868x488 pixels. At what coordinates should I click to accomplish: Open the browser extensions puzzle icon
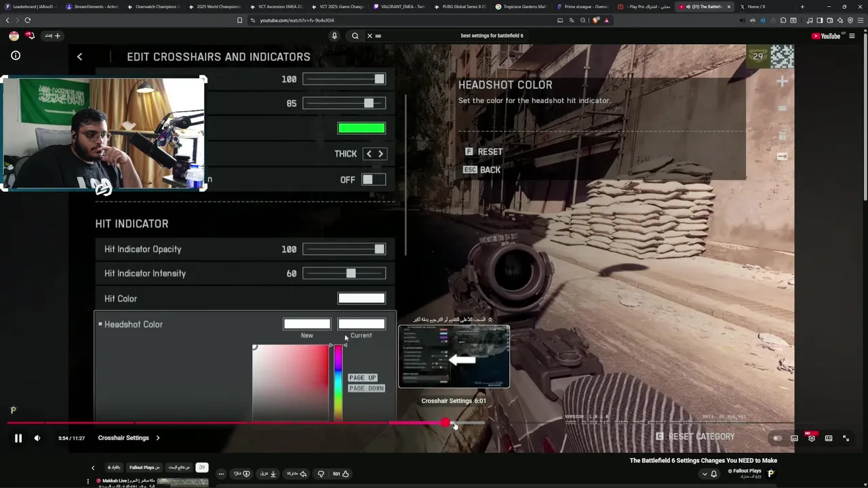(783, 20)
